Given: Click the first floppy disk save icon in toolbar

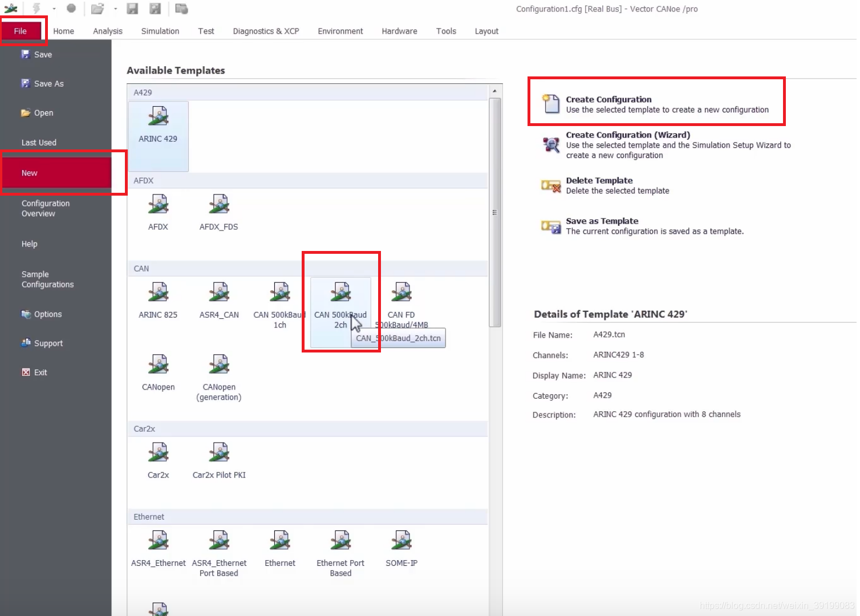Looking at the screenshot, I should [x=132, y=9].
